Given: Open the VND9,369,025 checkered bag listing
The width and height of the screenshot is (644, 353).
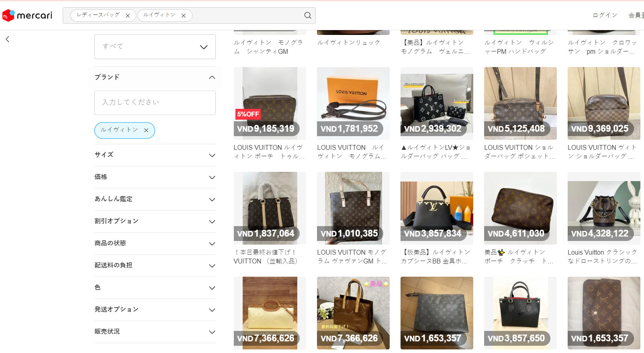Looking at the screenshot, I should pos(604,103).
